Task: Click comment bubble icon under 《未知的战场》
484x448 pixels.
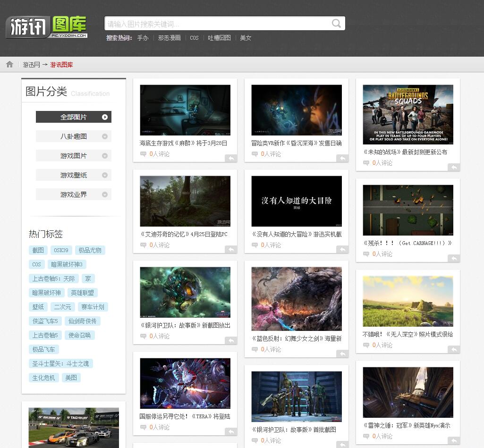Action: coord(366,162)
